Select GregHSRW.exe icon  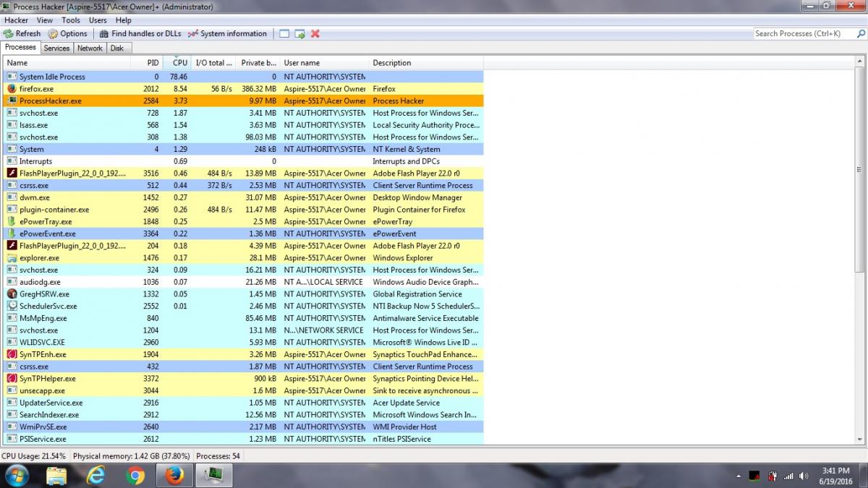(x=12, y=294)
